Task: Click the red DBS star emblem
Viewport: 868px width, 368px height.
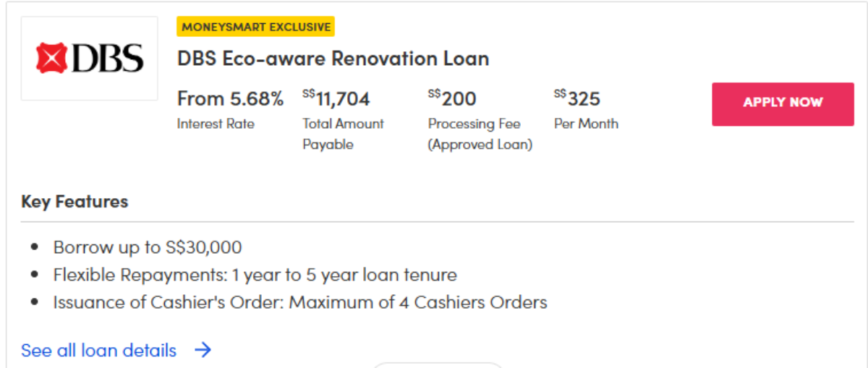Action: pos(51,59)
